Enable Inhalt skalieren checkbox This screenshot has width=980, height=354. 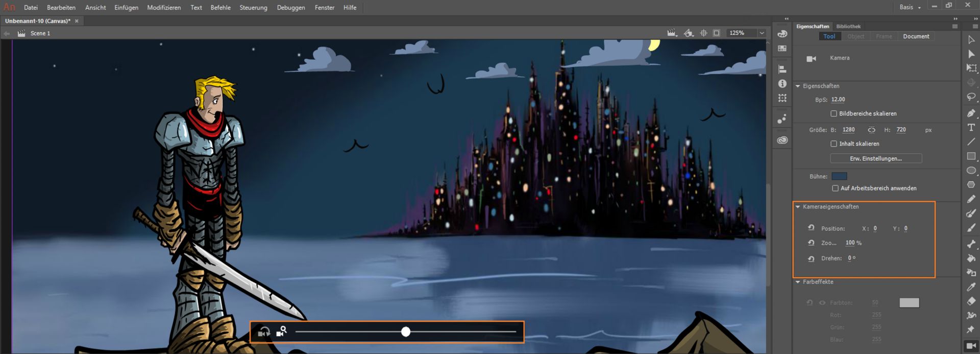coord(834,144)
